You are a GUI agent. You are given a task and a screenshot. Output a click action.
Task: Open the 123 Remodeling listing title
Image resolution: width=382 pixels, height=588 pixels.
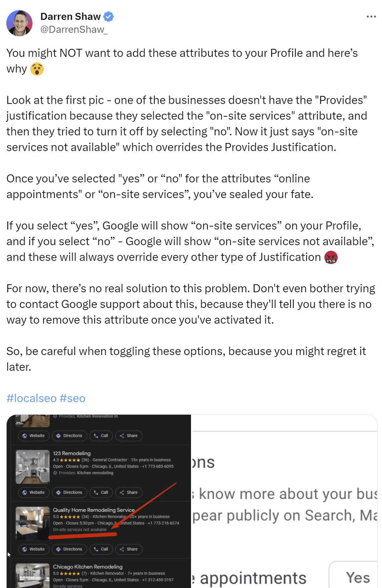72,453
